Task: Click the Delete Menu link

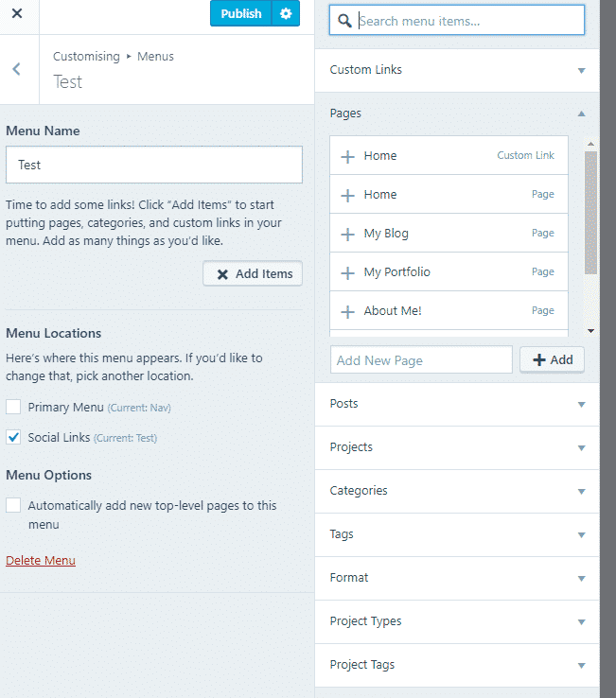Action: click(41, 561)
